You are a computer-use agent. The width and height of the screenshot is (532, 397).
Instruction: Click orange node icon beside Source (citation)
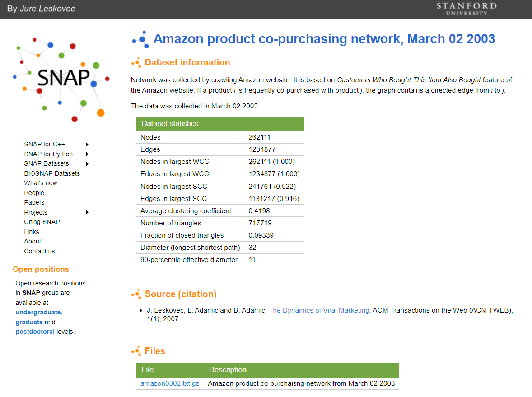coord(136,294)
